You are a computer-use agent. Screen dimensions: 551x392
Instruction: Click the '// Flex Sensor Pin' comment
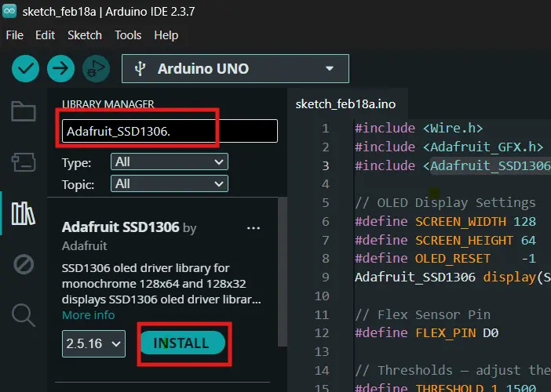(423, 314)
